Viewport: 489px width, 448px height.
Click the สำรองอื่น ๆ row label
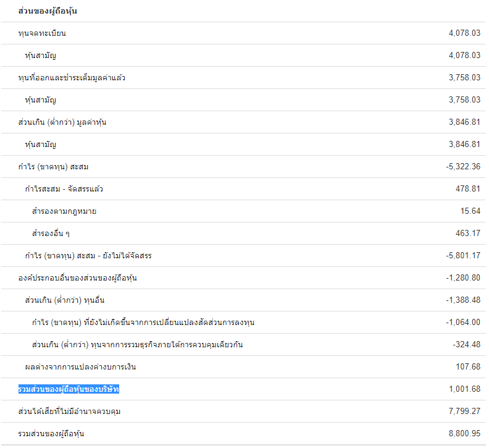[51, 234]
